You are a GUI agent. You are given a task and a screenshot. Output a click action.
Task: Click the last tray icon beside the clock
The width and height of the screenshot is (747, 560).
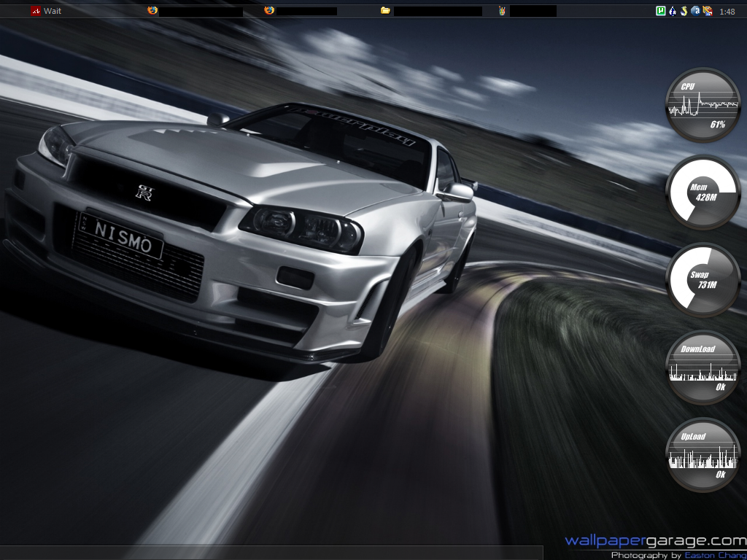(x=708, y=10)
